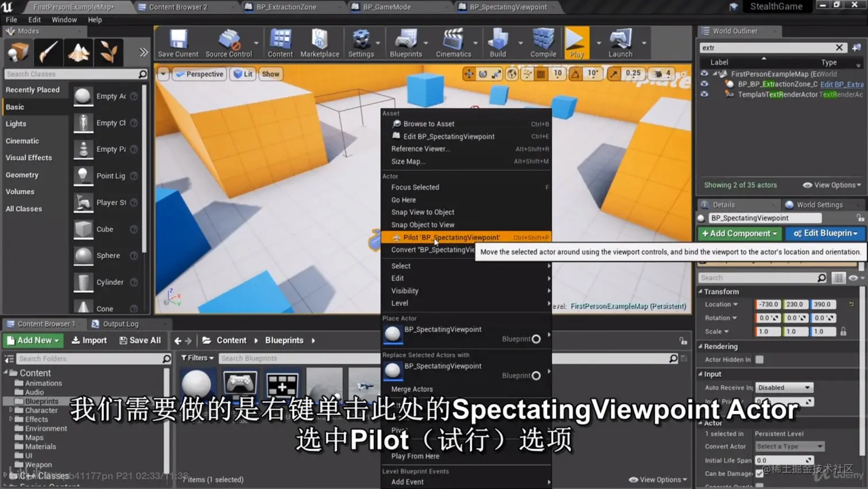Select the Cube placement icon

[x=83, y=229]
